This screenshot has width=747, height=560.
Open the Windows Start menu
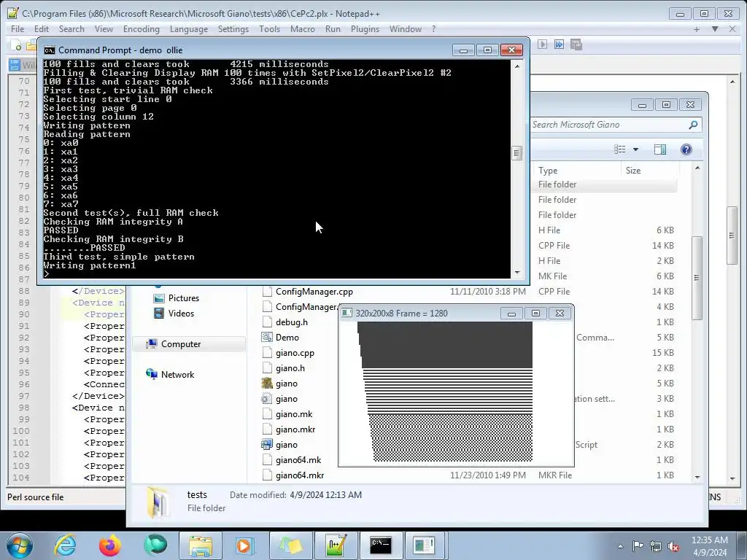click(20, 545)
